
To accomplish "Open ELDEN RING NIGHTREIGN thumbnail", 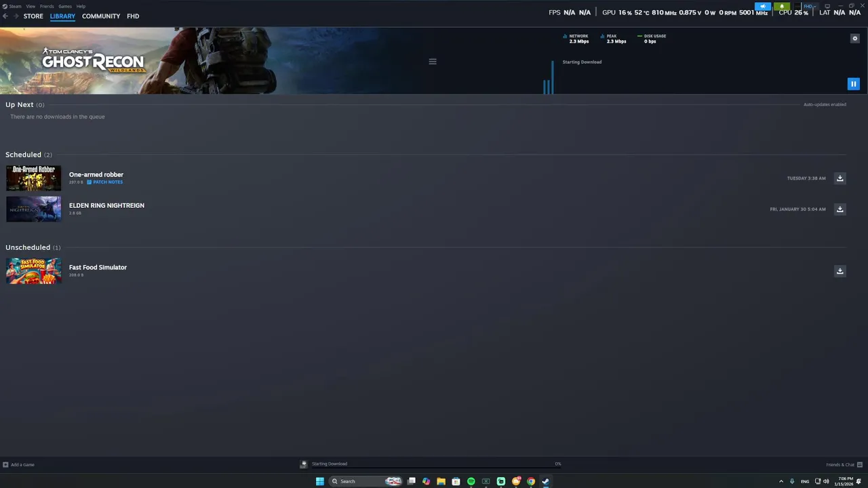I will pyautogui.click(x=33, y=209).
